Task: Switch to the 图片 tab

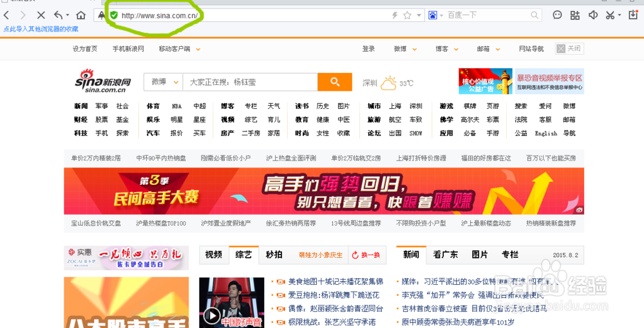Action: (480, 255)
